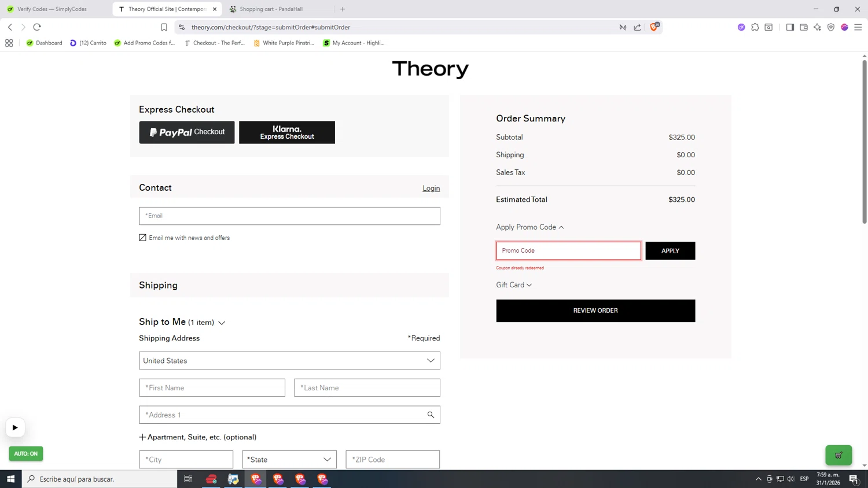The height and width of the screenshot is (488, 868).
Task: Open Add Promo Codes bookmark
Action: [145, 43]
